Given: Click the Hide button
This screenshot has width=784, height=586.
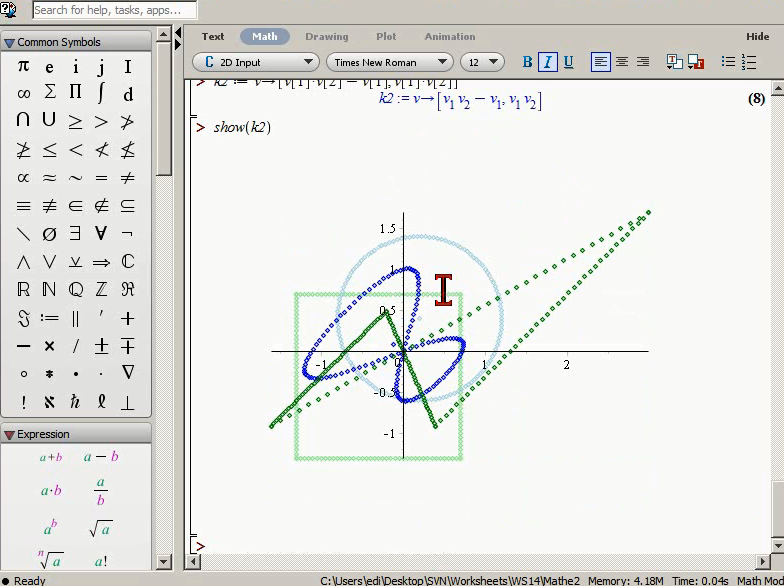Looking at the screenshot, I should (x=758, y=36).
